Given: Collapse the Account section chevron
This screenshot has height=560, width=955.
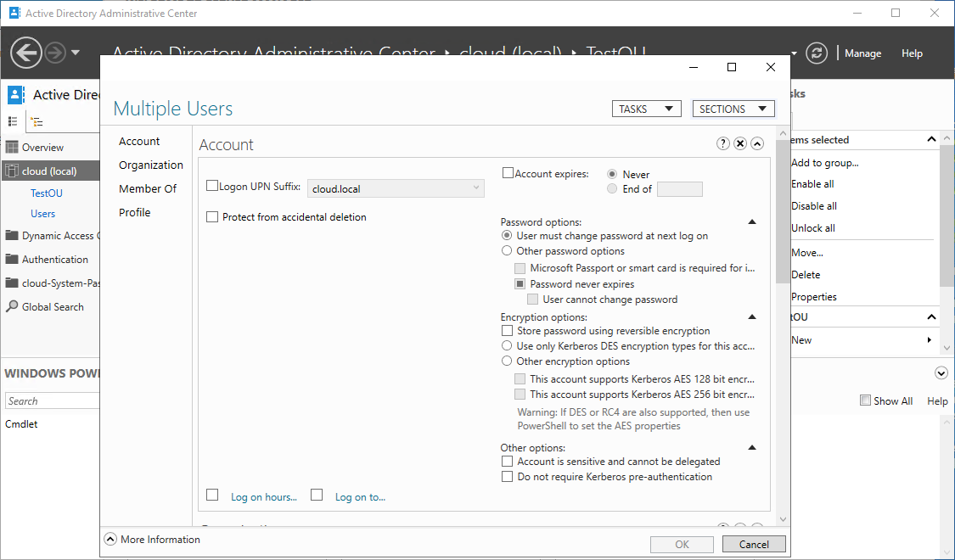Looking at the screenshot, I should click(x=757, y=143).
